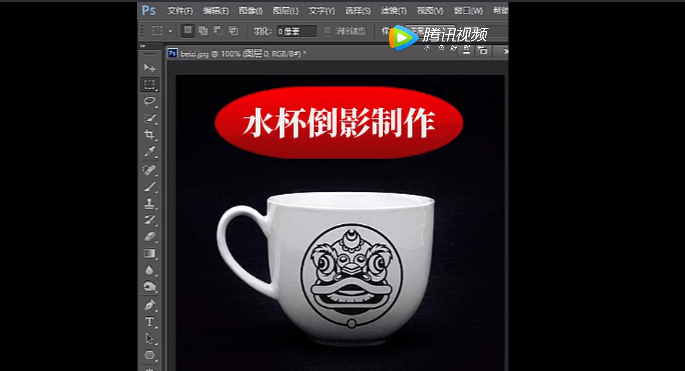The image size is (685, 371).
Task: Select the Gradient tool
Action: [x=149, y=253]
